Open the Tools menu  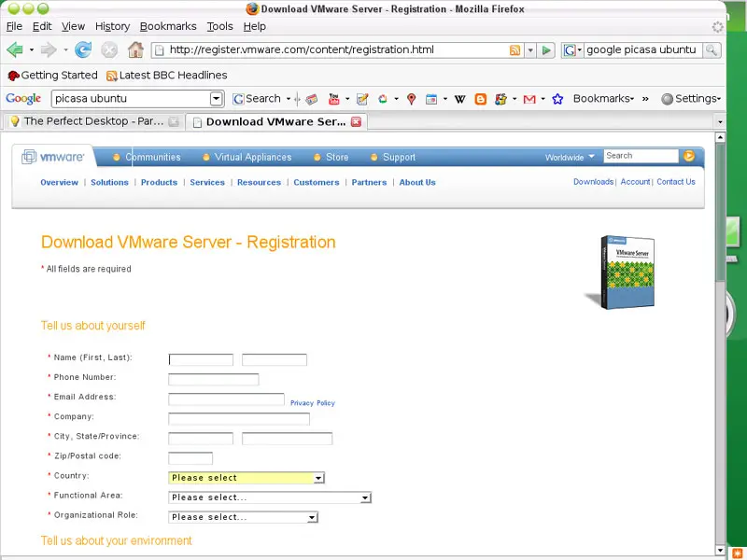click(x=219, y=26)
